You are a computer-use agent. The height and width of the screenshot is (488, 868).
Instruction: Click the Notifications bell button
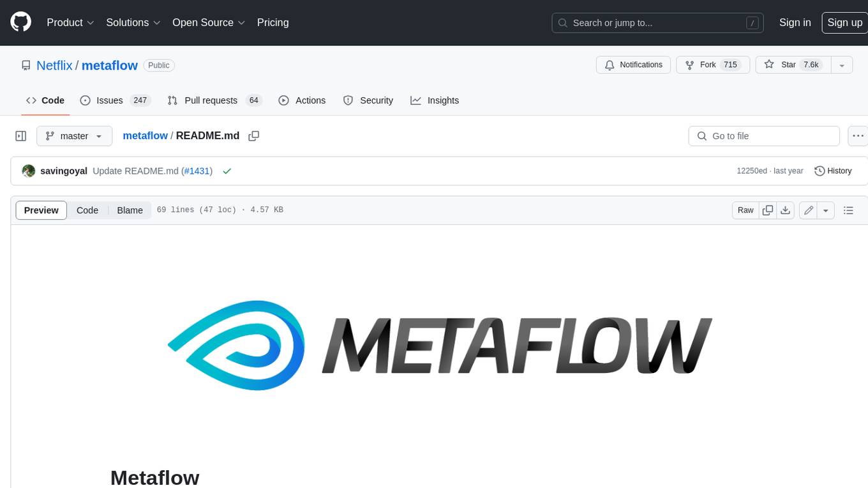(x=633, y=65)
